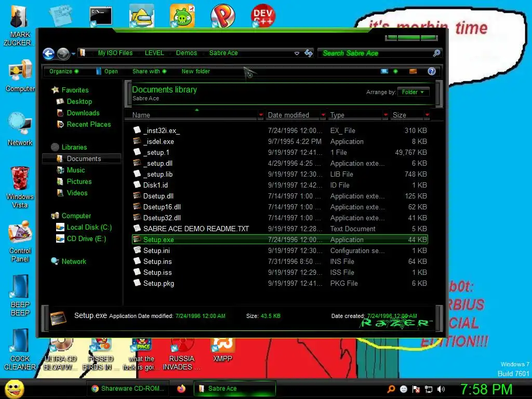
Task: Select Downloads in Favorites
Action: (83, 113)
